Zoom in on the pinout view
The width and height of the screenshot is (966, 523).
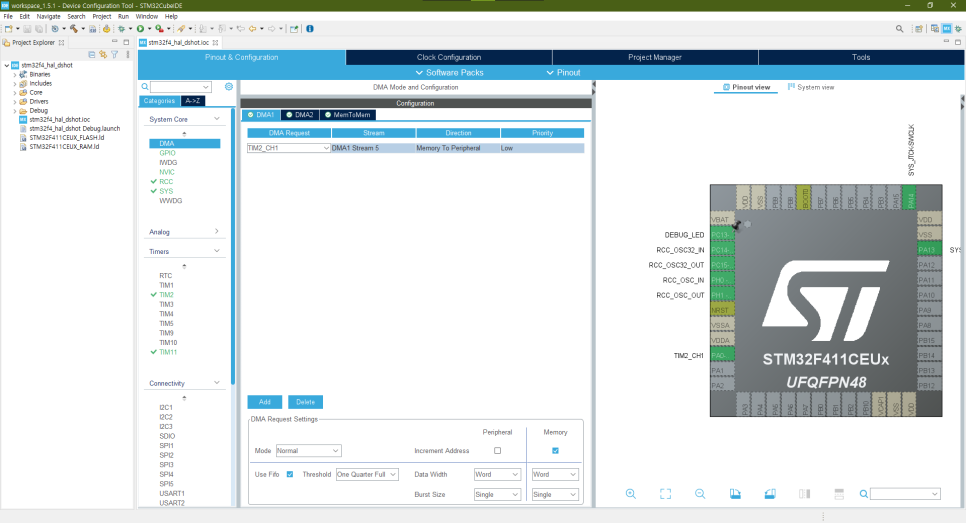pyautogui.click(x=631, y=493)
